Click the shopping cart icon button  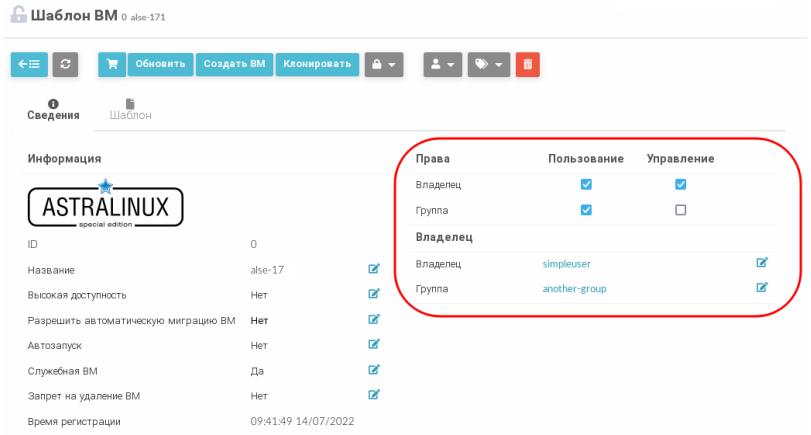(x=111, y=64)
